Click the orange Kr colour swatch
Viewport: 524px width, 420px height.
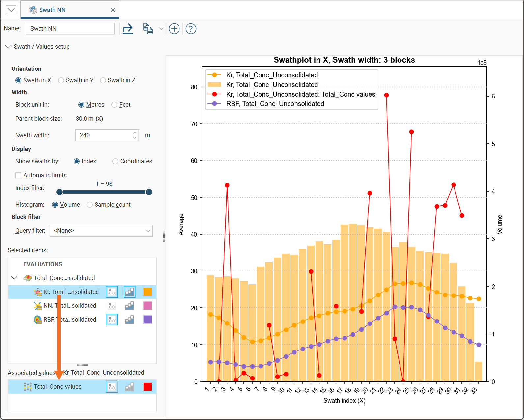click(x=147, y=292)
